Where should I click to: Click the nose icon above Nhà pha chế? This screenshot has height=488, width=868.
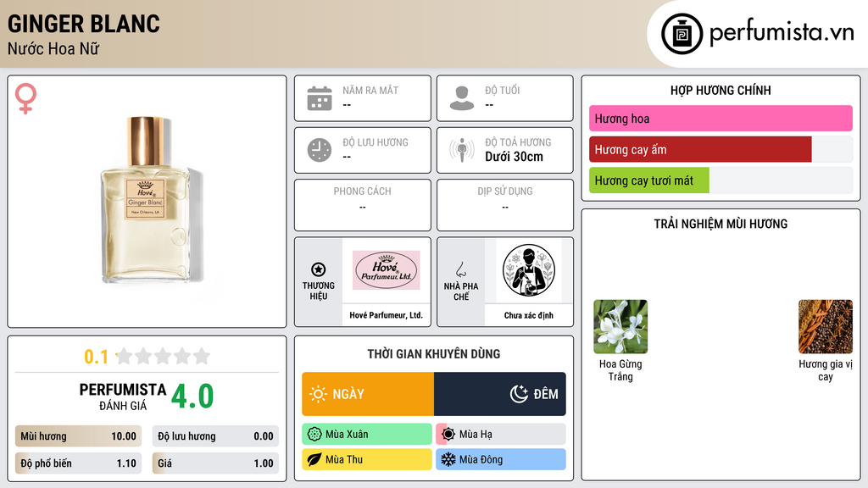pos(460,269)
